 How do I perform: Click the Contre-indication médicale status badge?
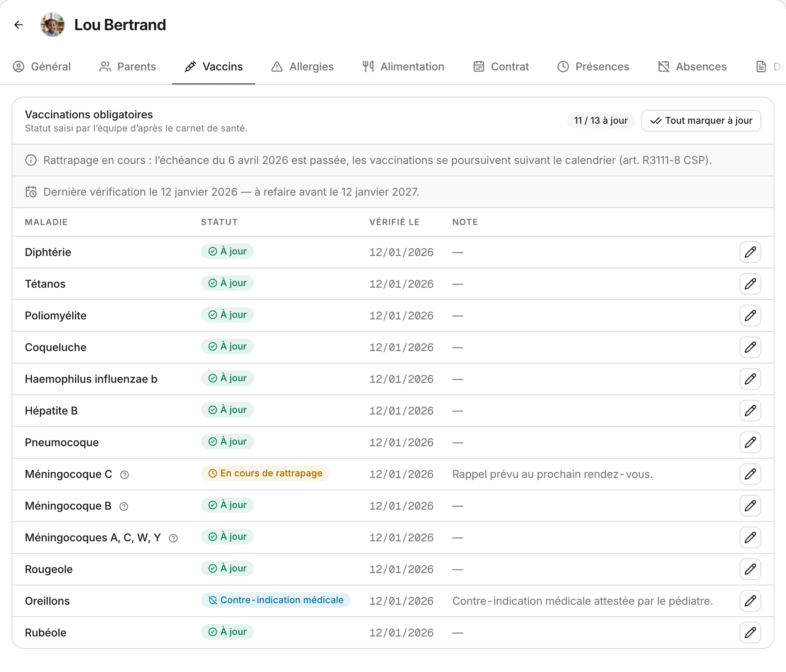click(x=275, y=600)
